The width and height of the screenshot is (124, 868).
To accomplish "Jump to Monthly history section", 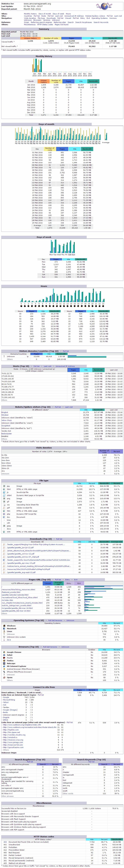I will coord(30,14).
